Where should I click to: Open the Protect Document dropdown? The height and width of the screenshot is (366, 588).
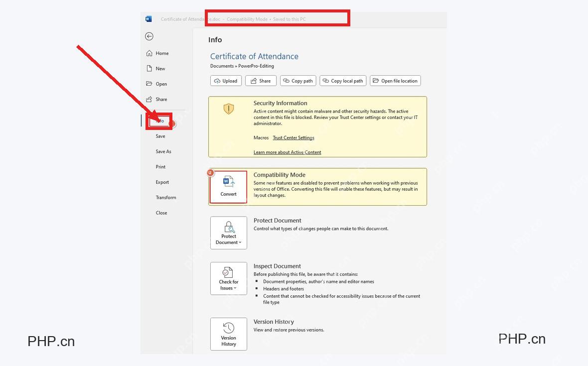coord(228,233)
